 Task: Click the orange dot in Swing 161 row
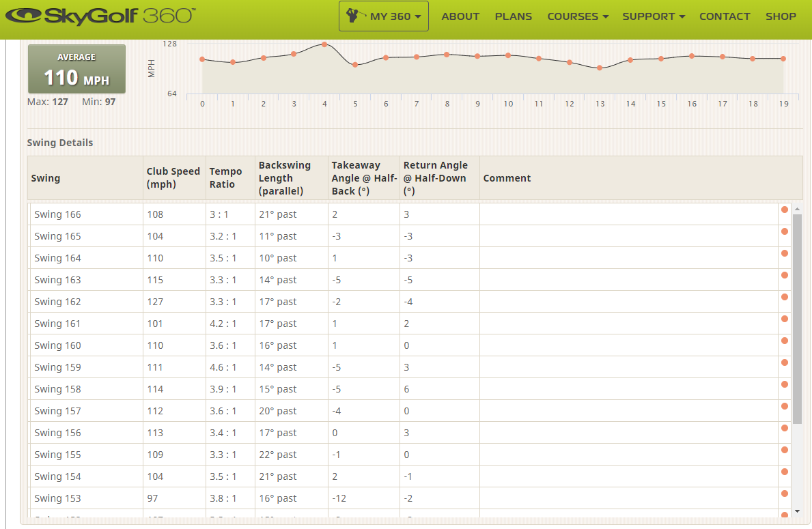[785, 319]
